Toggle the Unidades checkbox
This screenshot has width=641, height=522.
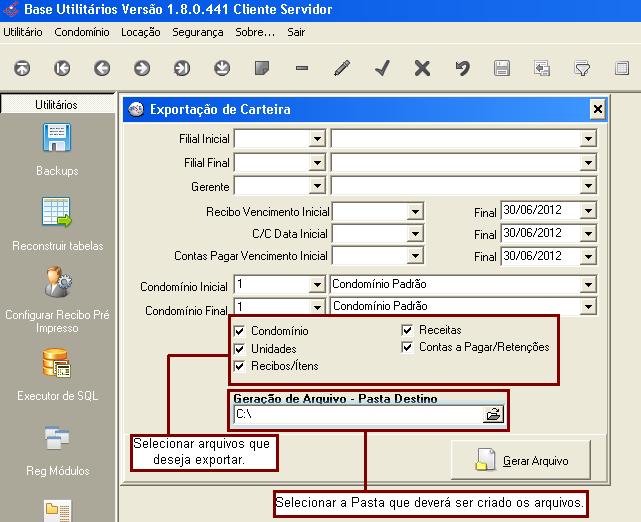(x=239, y=349)
